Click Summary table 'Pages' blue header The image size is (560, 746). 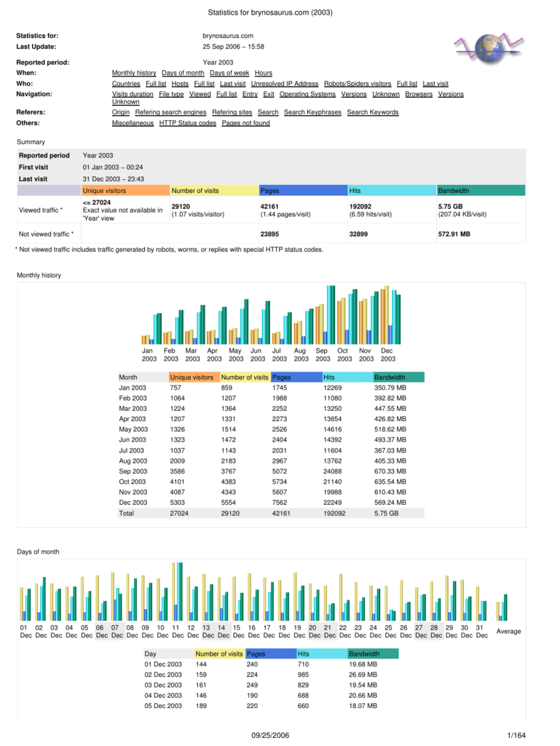click(x=303, y=191)
